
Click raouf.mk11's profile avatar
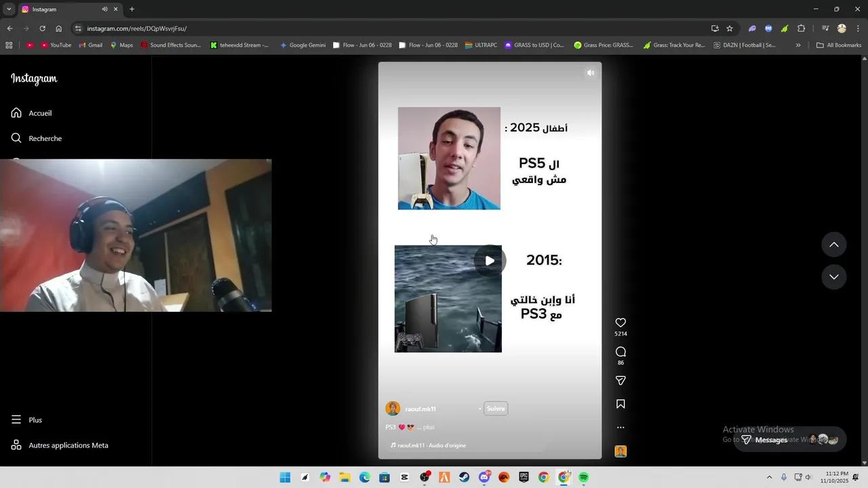393,409
